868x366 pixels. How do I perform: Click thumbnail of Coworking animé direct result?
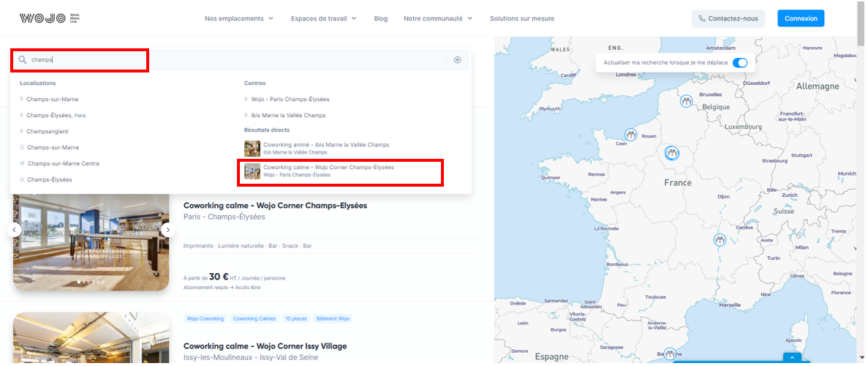pyautogui.click(x=252, y=148)
